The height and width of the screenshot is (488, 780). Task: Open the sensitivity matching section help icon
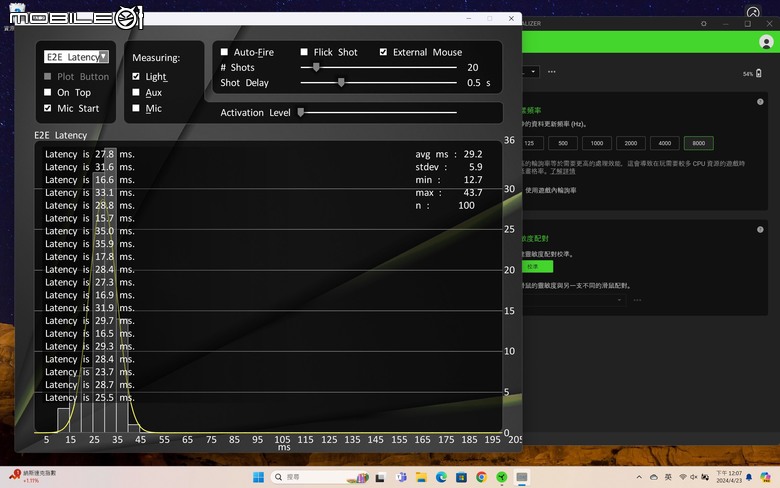[x=760, y=229]
